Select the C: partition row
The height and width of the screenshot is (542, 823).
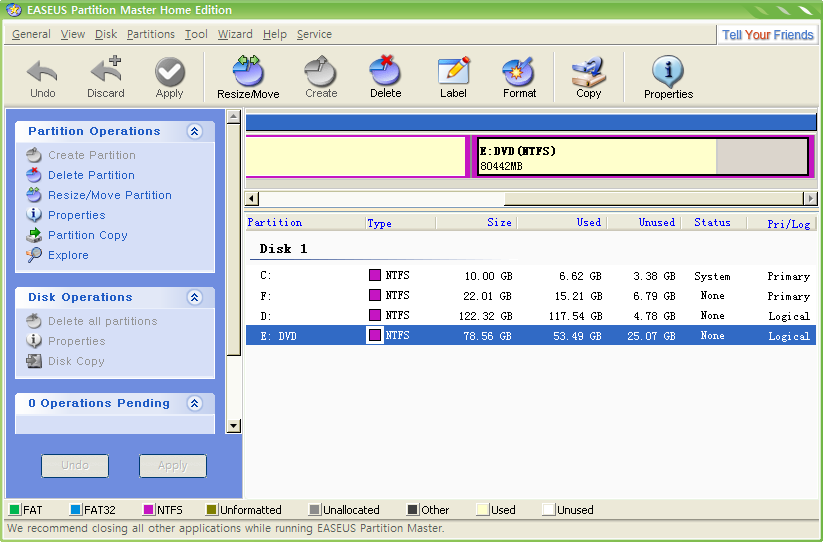[531, 275]
